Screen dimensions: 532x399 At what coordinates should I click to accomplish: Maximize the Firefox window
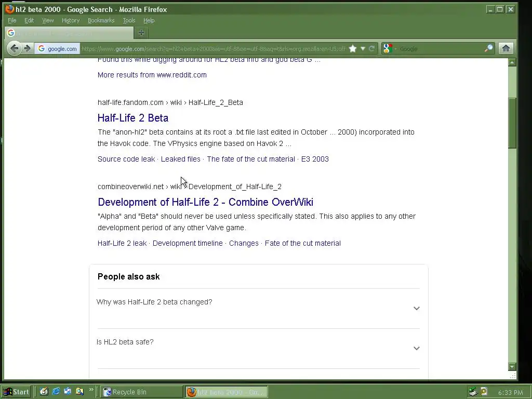[x=500, y=9]
